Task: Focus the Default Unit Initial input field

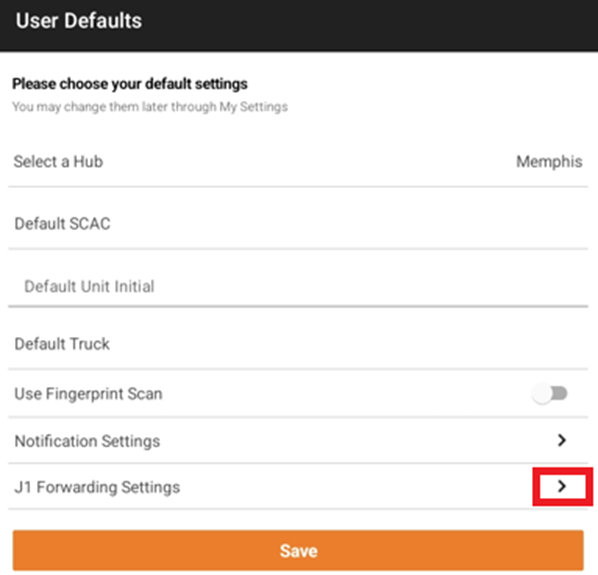Action: tap(298, 286)
